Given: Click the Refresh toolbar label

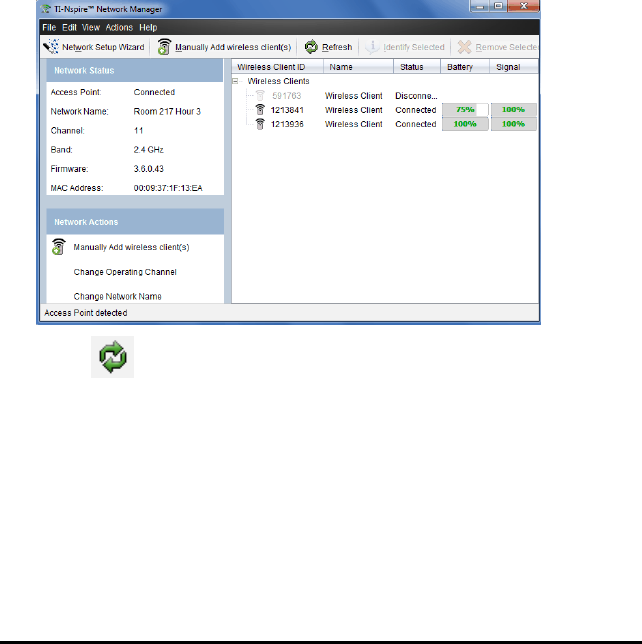Looking at the screenshot, I should pyautogui.click(x=337, y=47).
